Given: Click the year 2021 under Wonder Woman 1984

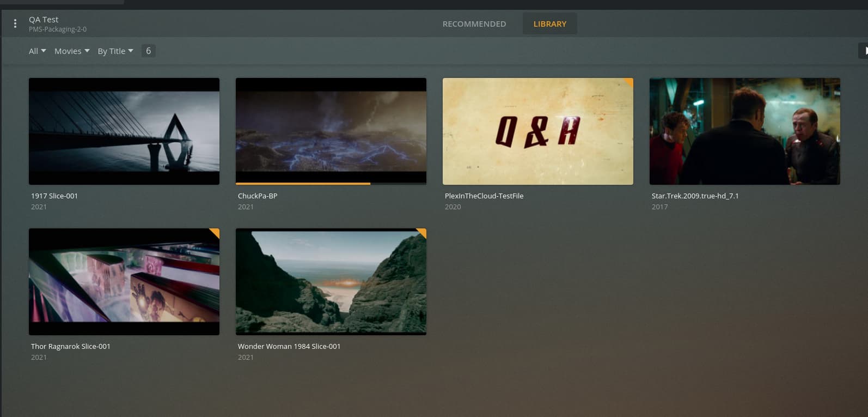Looking at the screenshot, I should [246, 358].
